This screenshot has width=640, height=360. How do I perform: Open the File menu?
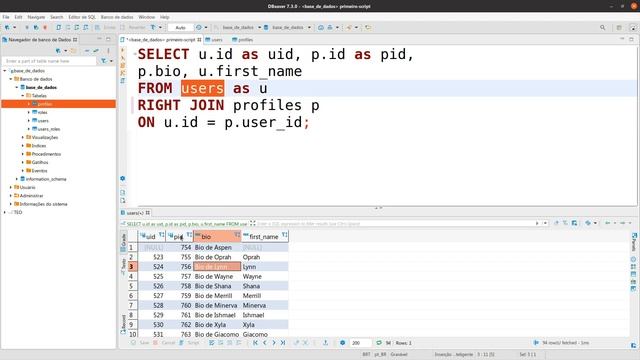pos(6,17)
